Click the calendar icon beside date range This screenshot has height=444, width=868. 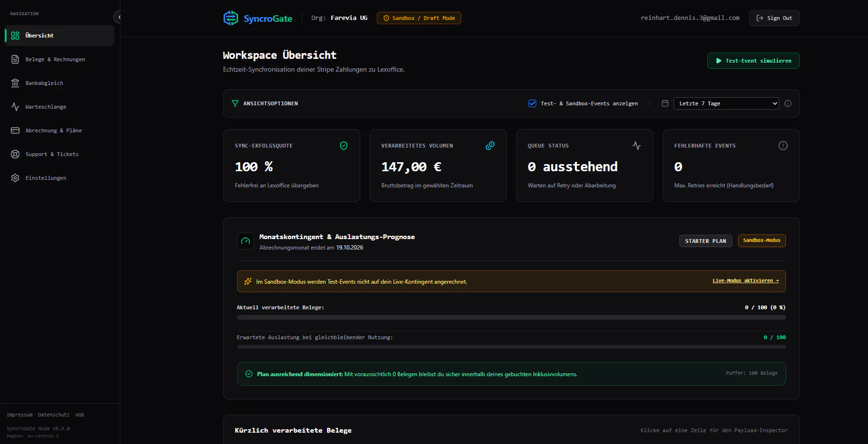(665, 103)
